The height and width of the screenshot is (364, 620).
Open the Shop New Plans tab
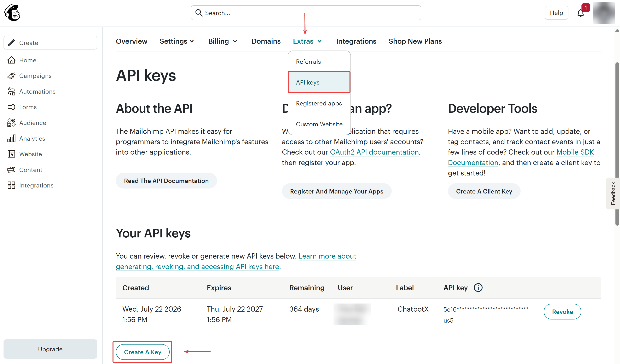[415, 41]
